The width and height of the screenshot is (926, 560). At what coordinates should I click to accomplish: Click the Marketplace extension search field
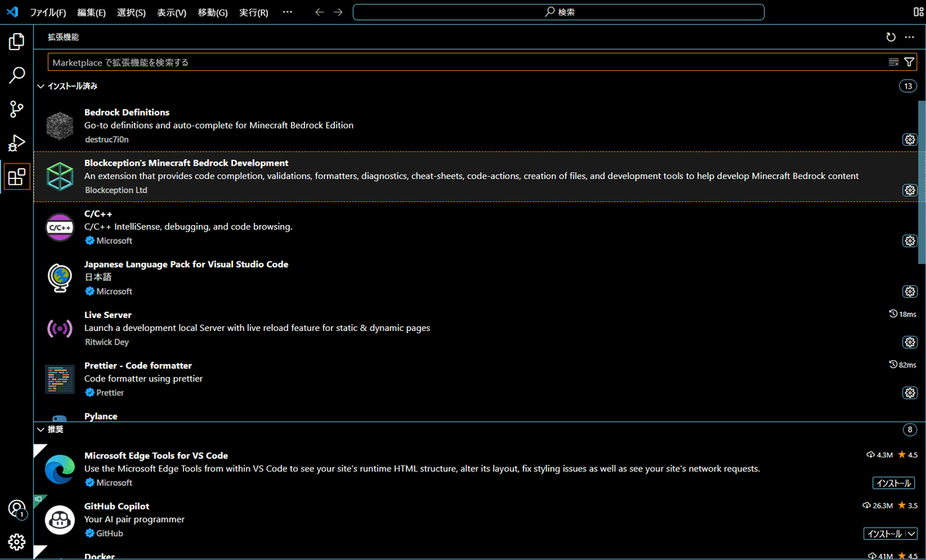point(467,62)
